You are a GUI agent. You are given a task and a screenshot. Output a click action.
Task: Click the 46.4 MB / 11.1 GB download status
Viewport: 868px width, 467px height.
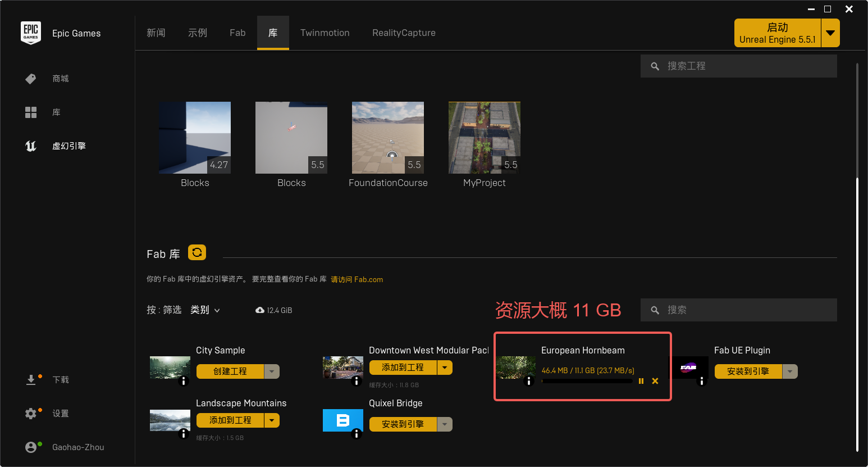tap(588, 370)
